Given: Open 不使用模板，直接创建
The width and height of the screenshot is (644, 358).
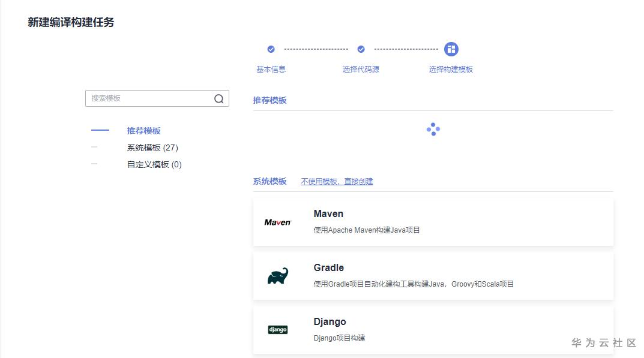Looking at the screenshot, I should [336, 180].
